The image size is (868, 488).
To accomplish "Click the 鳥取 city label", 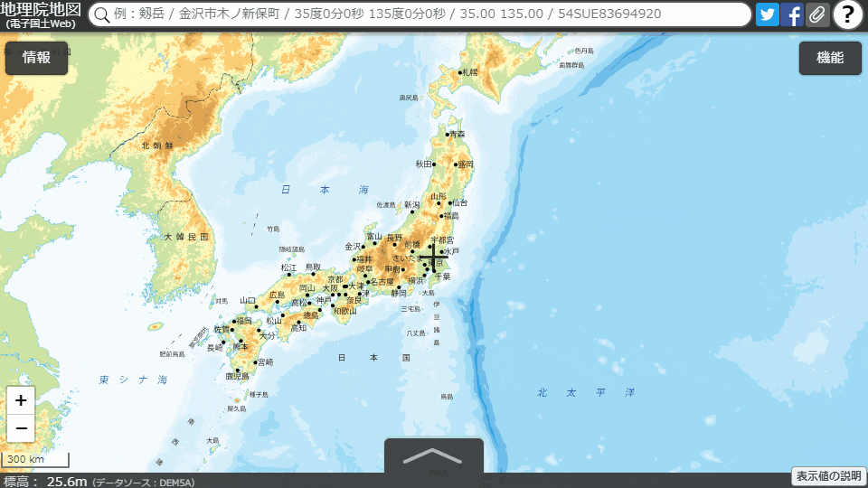I will point(313,267).
